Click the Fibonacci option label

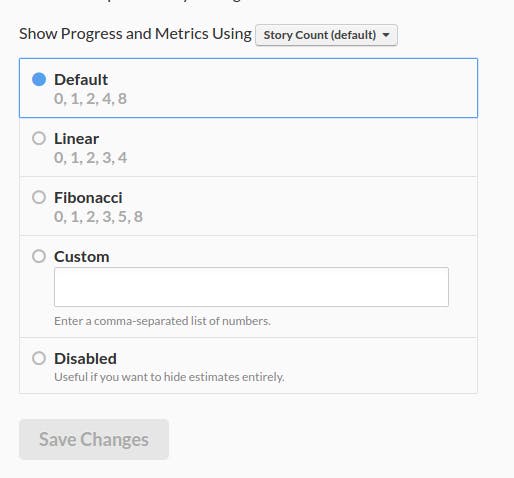tap(88, 198)
